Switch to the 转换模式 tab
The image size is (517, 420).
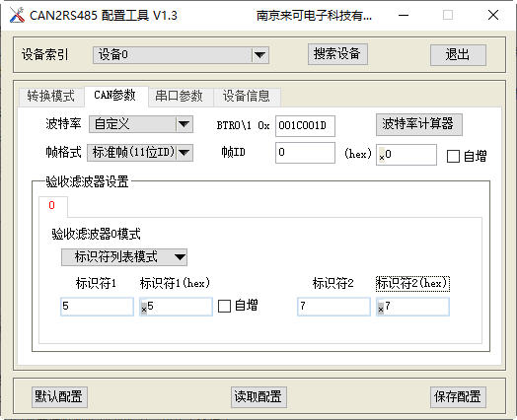(x=50, y=97)
